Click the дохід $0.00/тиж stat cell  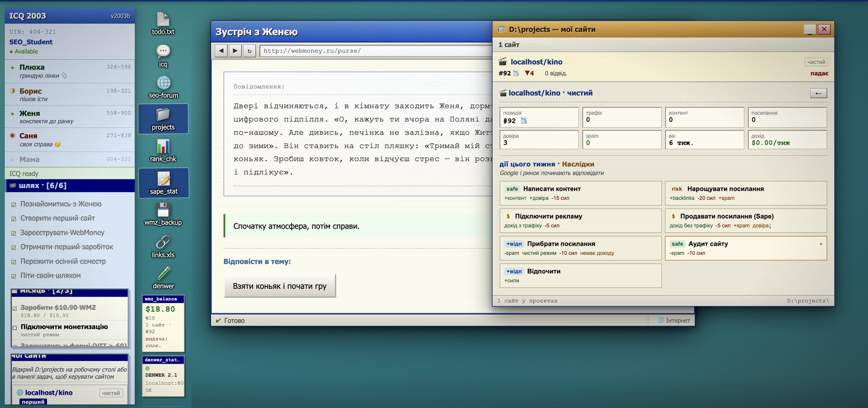787,140
